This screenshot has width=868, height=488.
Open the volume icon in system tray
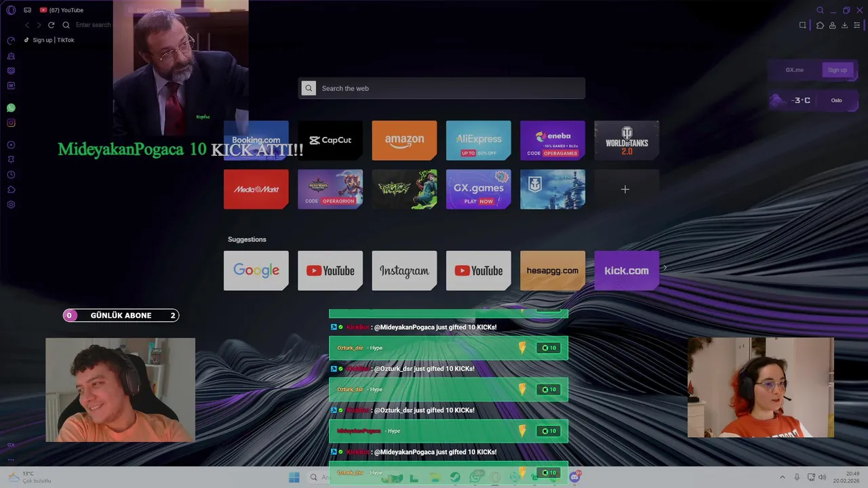(x=823, y=477)
